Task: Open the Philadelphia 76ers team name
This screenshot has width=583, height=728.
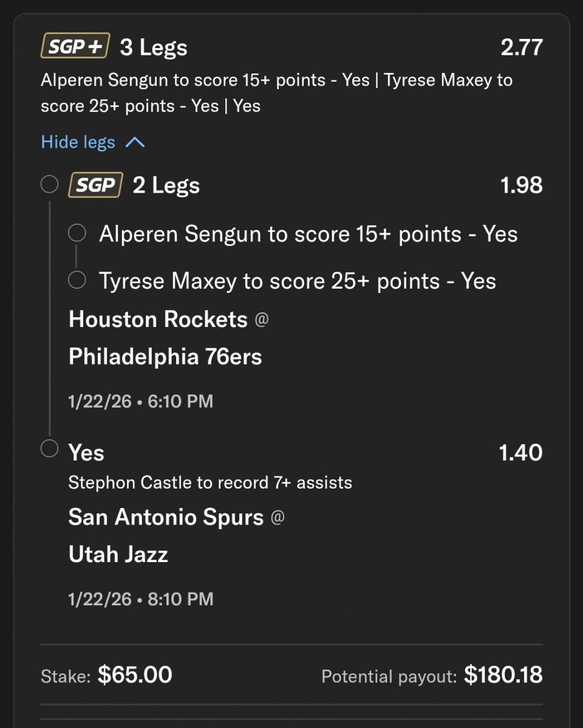Action: 165,357
